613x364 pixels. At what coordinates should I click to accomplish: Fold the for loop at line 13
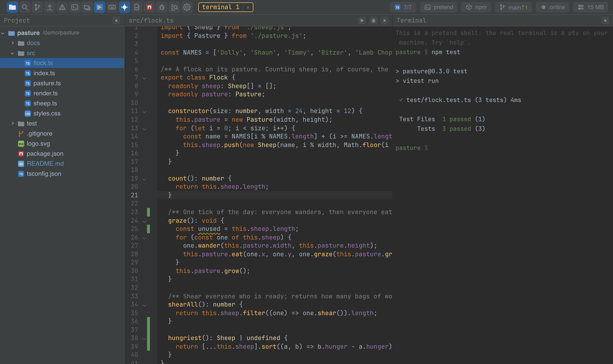(144, 129)
